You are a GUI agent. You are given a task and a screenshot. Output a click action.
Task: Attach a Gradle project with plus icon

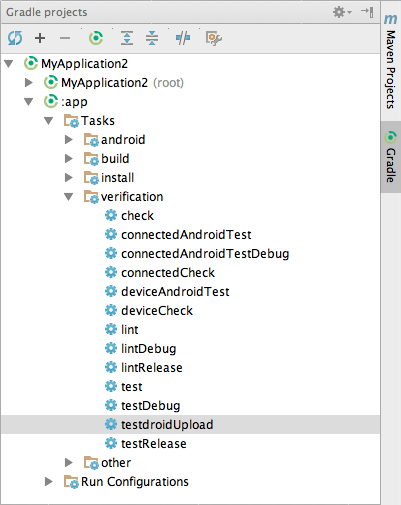click(x=40, y=38)
